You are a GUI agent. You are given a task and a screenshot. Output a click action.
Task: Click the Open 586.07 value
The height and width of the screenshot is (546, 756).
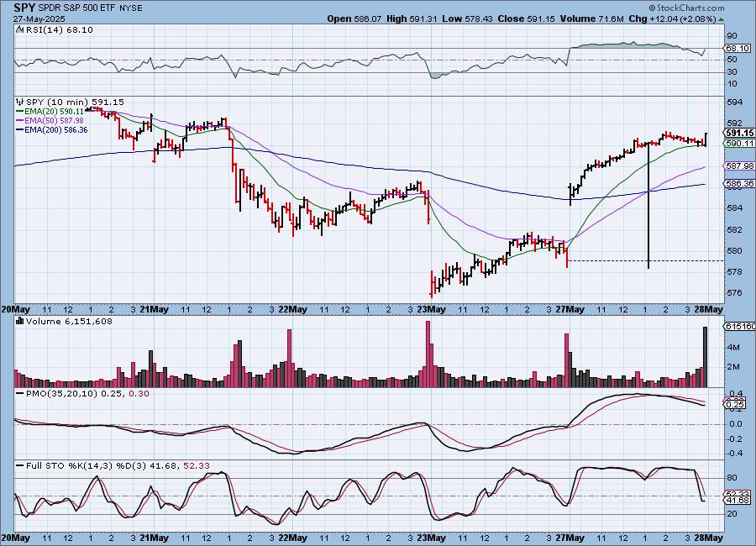click(x=354, y=18)
